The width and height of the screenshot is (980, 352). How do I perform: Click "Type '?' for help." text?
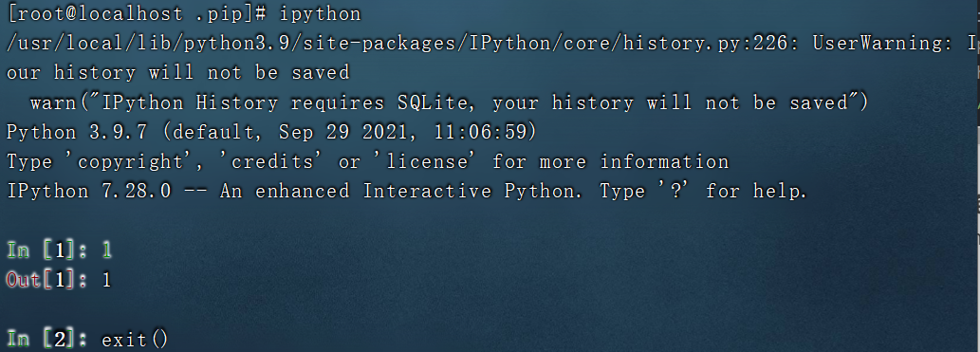tap(704, 191)
